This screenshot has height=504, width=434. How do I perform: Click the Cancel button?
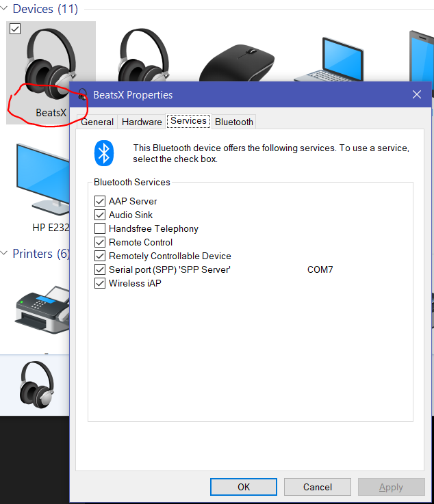coord(317,487)
